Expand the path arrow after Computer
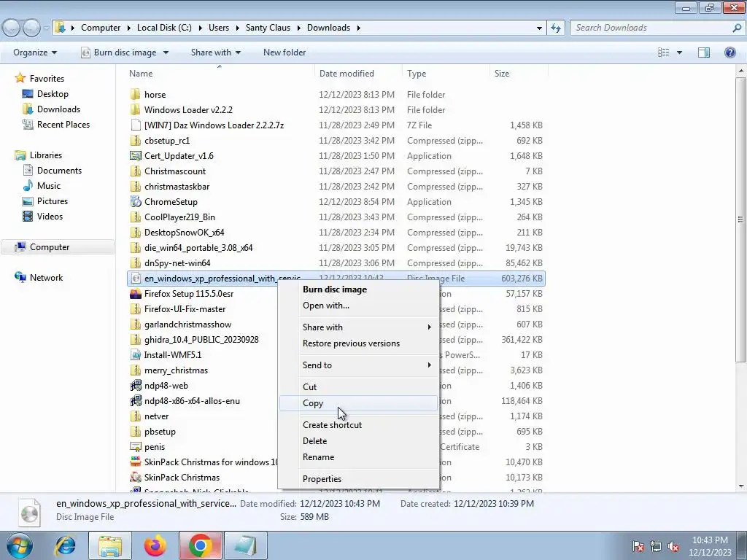Image resolution: width=747 pixels, height=560 pixels. [129, 28]
